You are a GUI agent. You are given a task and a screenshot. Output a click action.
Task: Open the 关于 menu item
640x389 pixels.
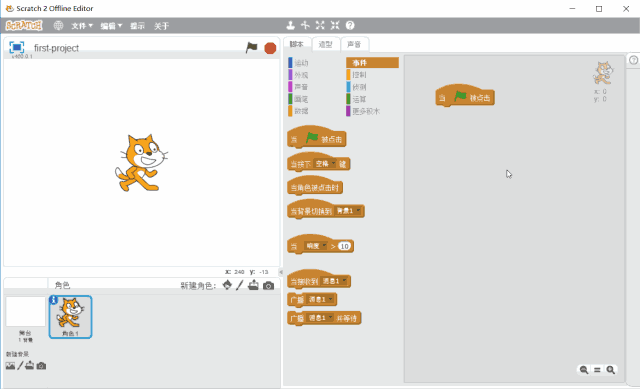[161, 26]
